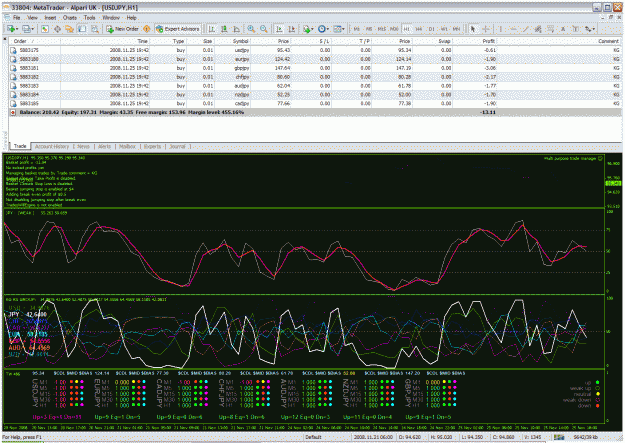The height and width of the screenshot is (443, 625).
Task: Click the New Order button
Action: [x=123, y=29]
